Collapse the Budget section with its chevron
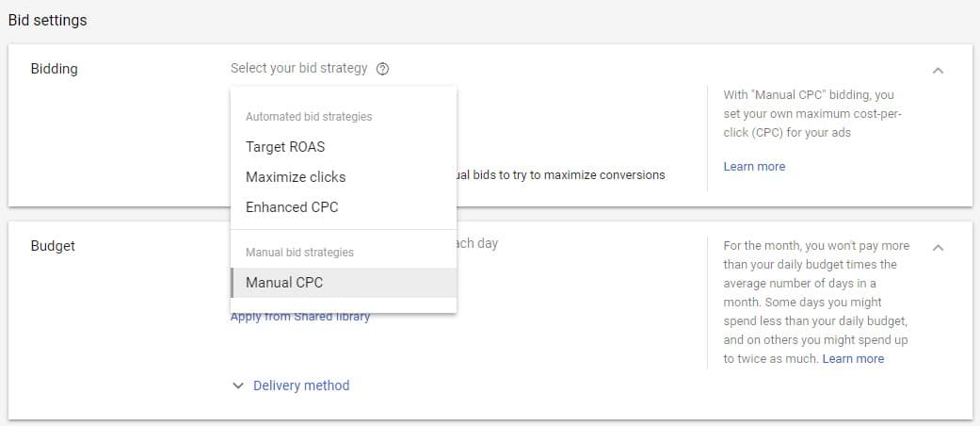980x426 pixels. click(x=938, y=248)
